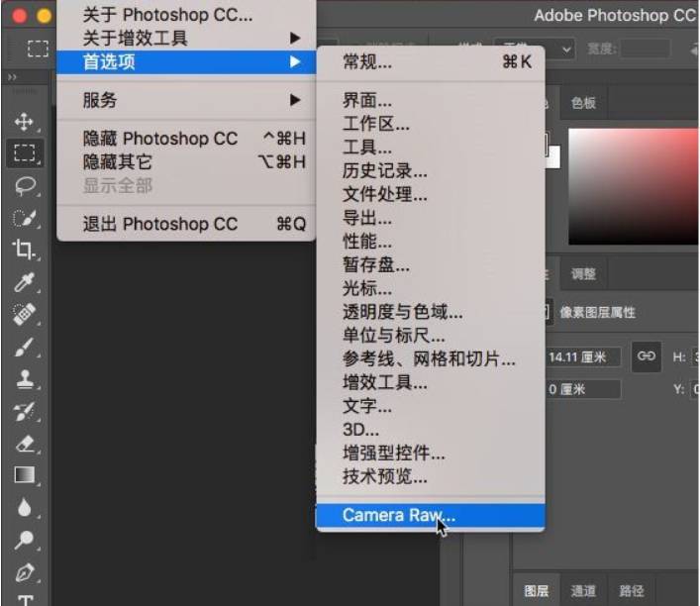Image resolution: width=700 pixels, height=606 pixels.
Task: Click the 14.11 厘米 width field
Action: tap(582, 356)
